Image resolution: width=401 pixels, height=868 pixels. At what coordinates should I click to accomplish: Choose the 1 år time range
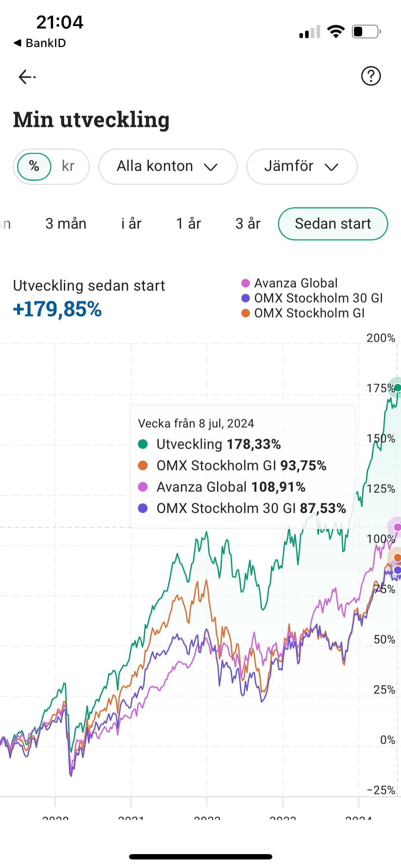pyautogui.click(x=189, y=224)
